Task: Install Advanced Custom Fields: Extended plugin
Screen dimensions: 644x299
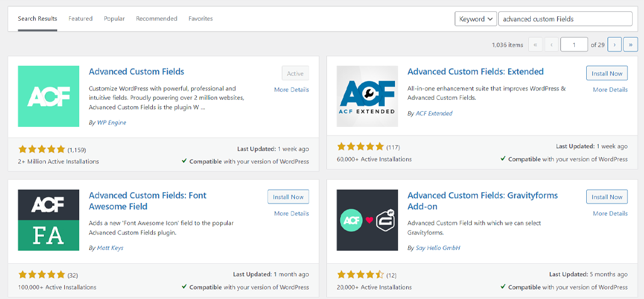Action: 606,73
